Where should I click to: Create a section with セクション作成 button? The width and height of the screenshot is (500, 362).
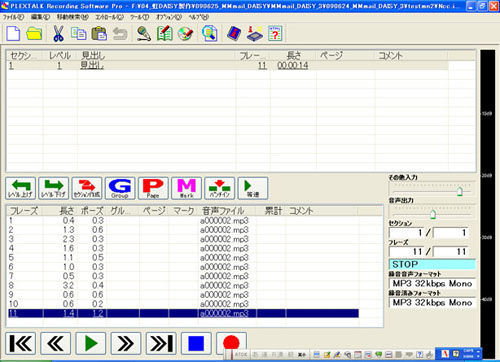tap(87, 188)
